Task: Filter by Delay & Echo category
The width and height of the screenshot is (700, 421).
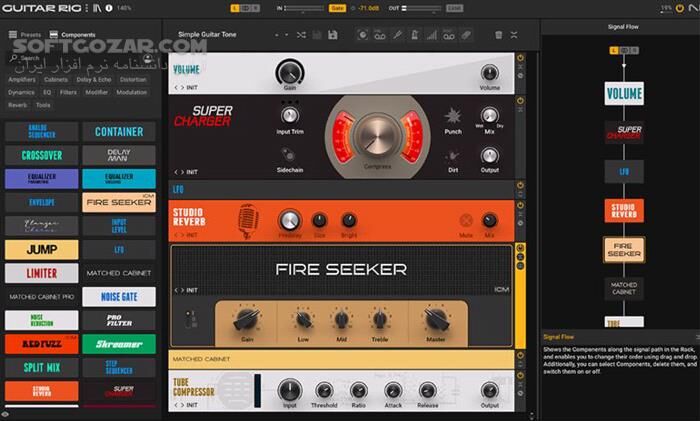Action: coord(94,79)
